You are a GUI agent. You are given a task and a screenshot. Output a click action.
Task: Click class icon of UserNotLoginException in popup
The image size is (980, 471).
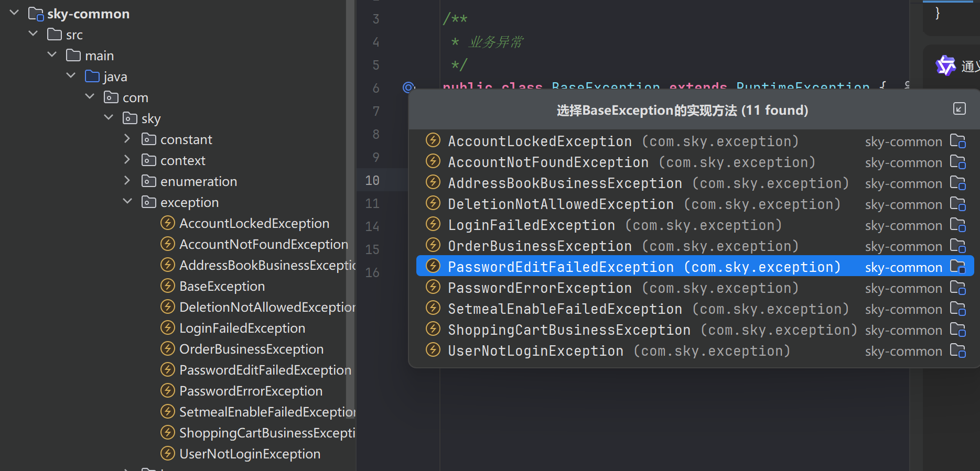[433, 350]
